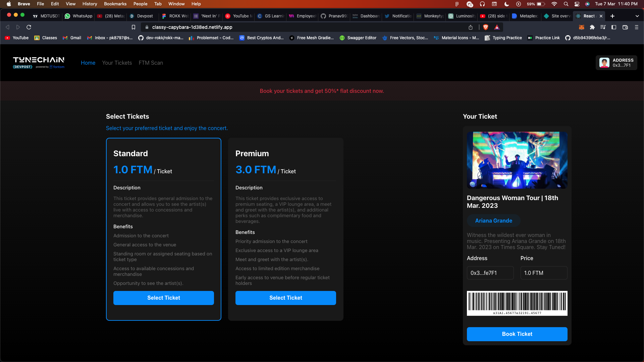The width and height of the screenshot is (644, 362).
Task: Open the Bookmarks menu in menu bar
Action: pyautogui.click(x=115, y=4)
